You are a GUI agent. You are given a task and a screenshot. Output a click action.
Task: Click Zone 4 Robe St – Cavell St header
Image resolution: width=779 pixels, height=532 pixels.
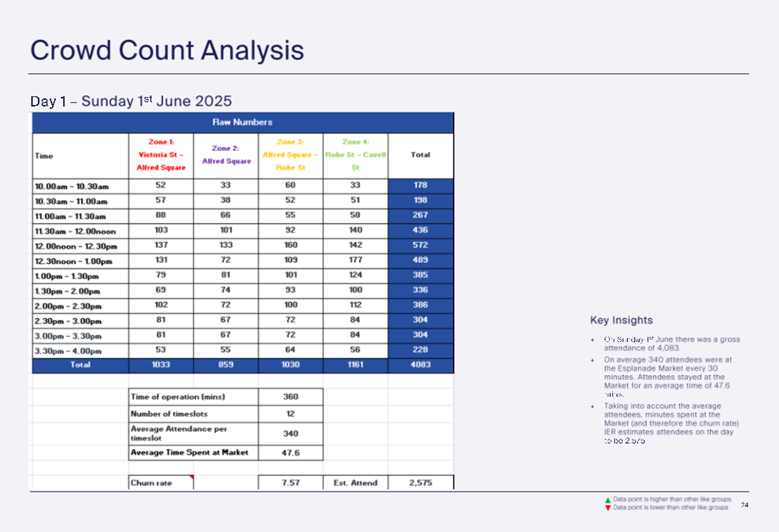[x=355, y=155]
